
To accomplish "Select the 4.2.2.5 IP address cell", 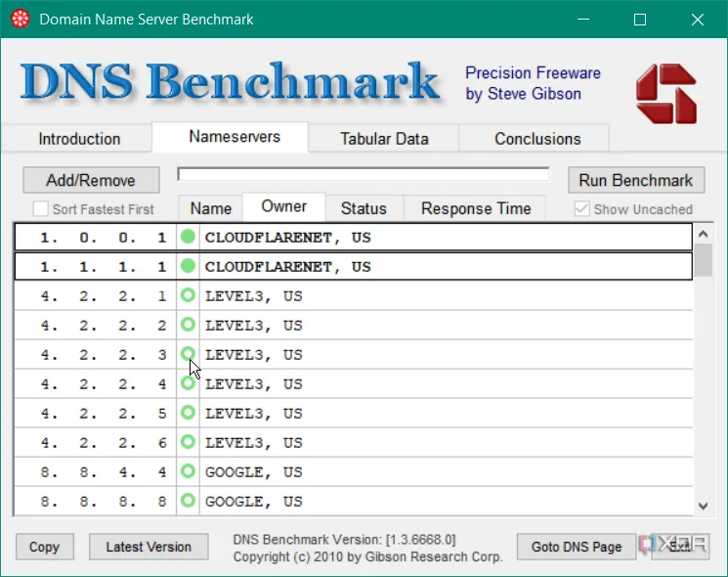I will [96, 414].
